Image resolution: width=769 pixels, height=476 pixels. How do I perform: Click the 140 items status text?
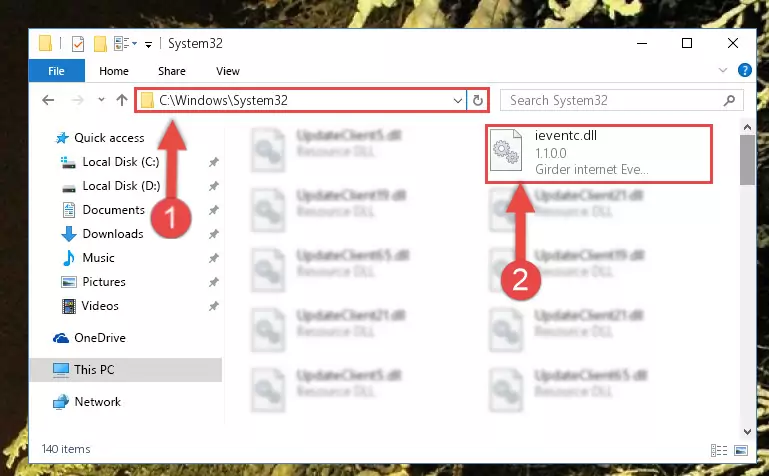(x=66, y=449)
